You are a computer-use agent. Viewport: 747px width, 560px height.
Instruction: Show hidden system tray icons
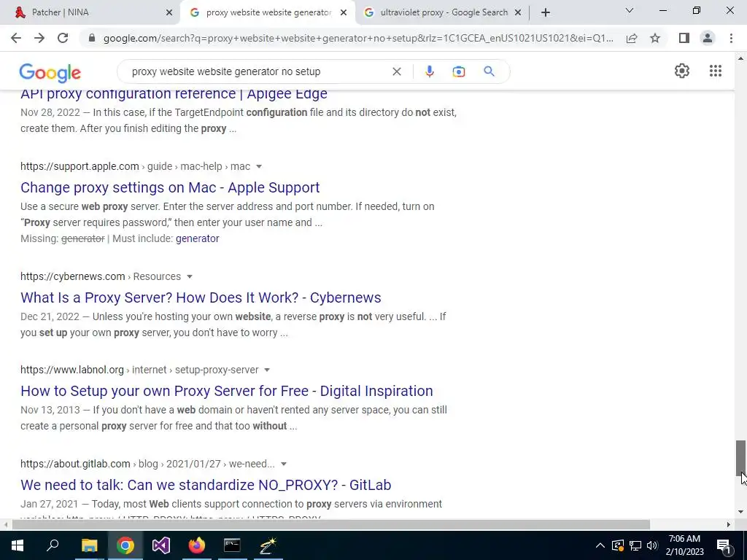pyautogui.click(x=600, y=545)
